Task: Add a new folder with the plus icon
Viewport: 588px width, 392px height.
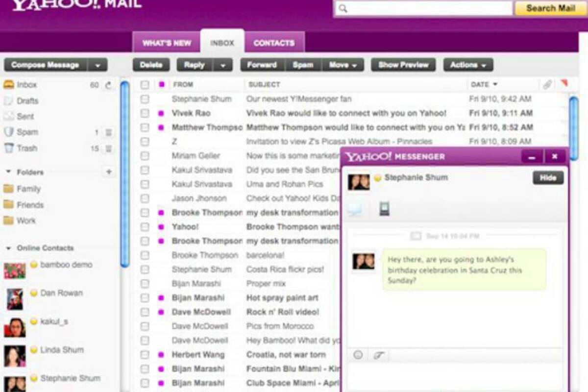Action: click(109, 172)
